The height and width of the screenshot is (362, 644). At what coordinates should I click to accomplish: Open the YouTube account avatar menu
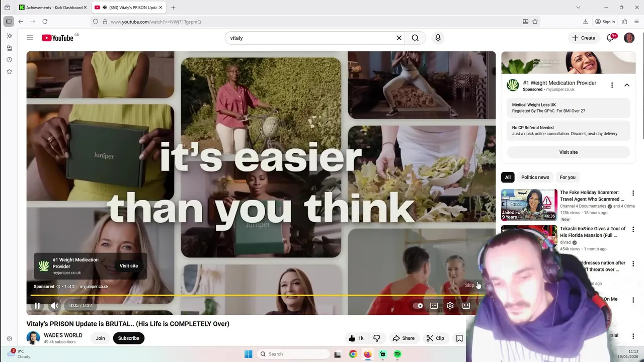tap(629, 38)
